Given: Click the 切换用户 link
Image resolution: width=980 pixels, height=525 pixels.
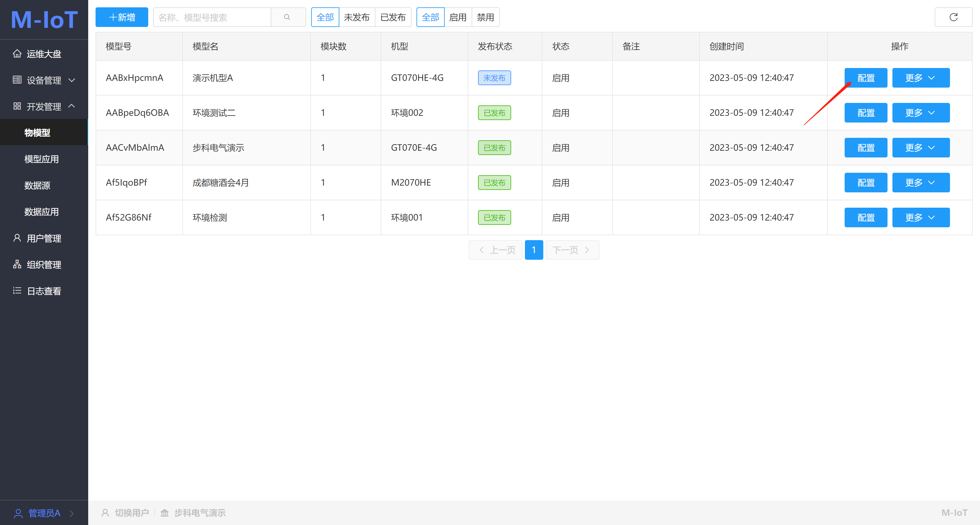Looking at the screenshot, I should point(126,513).
